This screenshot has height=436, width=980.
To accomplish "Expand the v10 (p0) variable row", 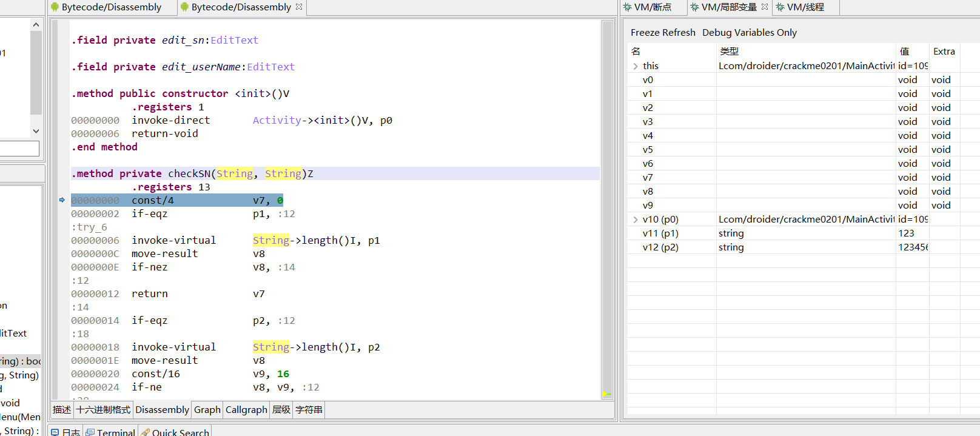I will pyautogui.click(x=636, y=220).
